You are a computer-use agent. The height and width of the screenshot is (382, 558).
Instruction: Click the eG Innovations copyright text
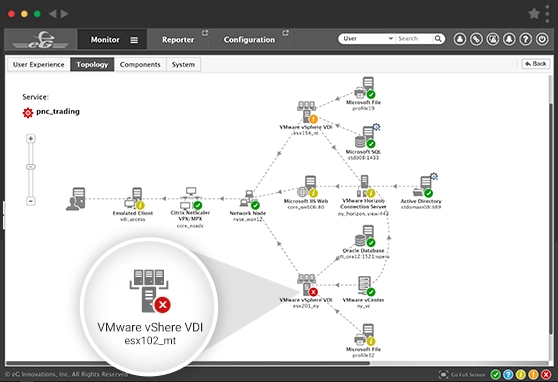pyautogui.click(x=67, y=374)
